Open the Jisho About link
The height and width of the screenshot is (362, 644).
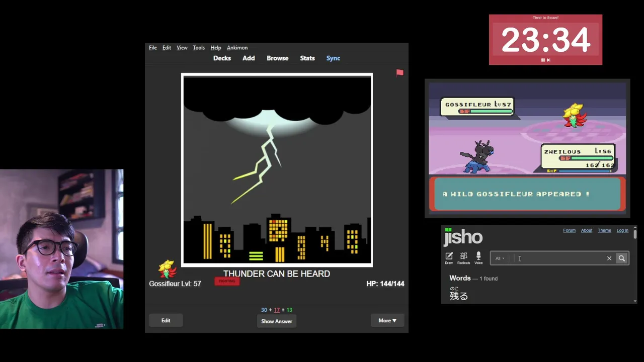(587, 230)
